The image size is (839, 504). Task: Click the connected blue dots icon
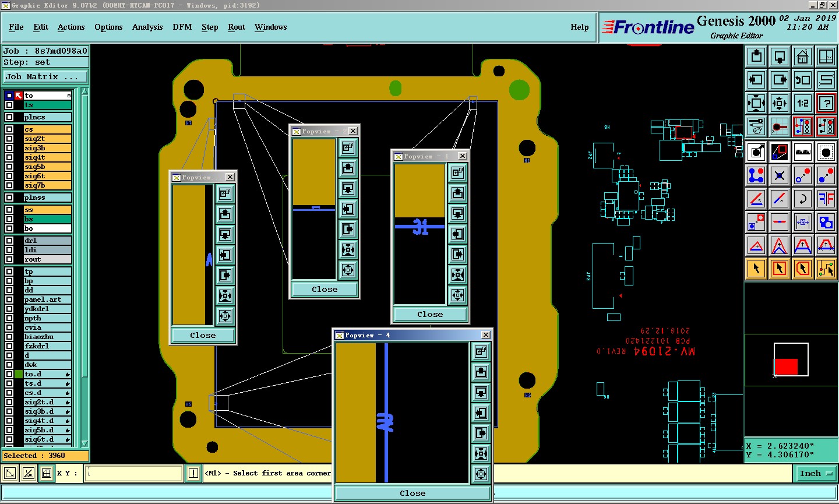coord(756,175)
